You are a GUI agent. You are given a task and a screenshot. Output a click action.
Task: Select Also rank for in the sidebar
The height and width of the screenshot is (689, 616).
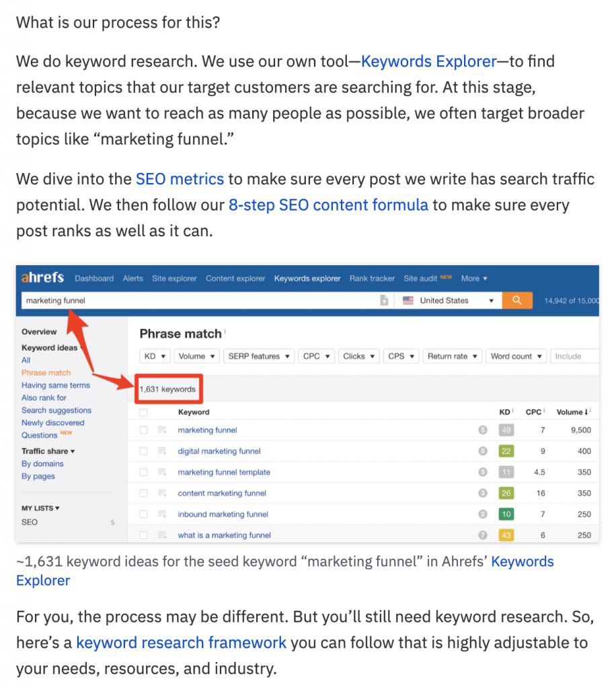44,398
